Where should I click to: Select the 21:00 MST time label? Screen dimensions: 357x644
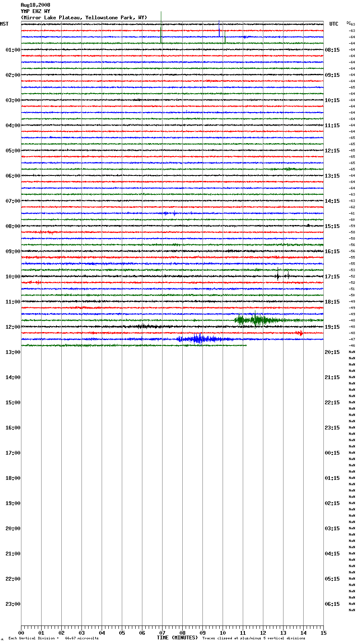[x=13, y=554]
